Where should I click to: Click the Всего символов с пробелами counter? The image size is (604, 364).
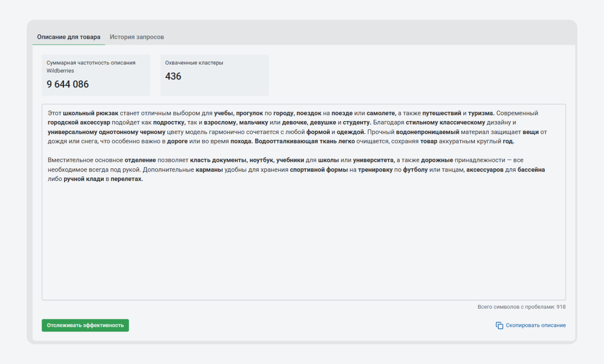pyautogui.click(x=522, y=307)
